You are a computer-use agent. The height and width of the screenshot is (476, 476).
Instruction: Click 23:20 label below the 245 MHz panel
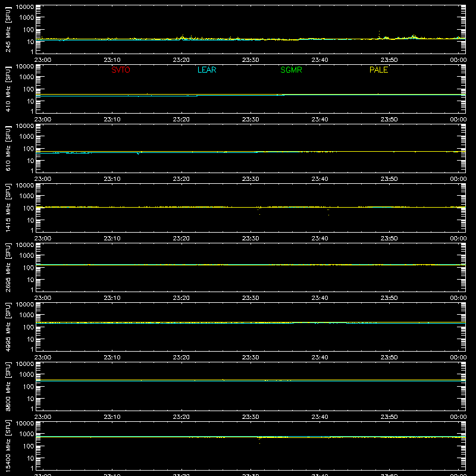coord(181,60)
